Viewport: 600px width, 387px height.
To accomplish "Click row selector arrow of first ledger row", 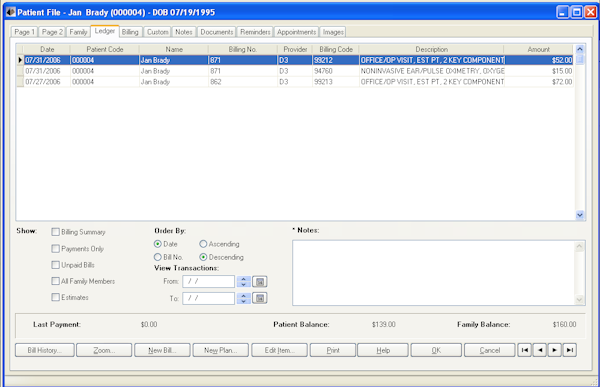I will click(20, 60).
